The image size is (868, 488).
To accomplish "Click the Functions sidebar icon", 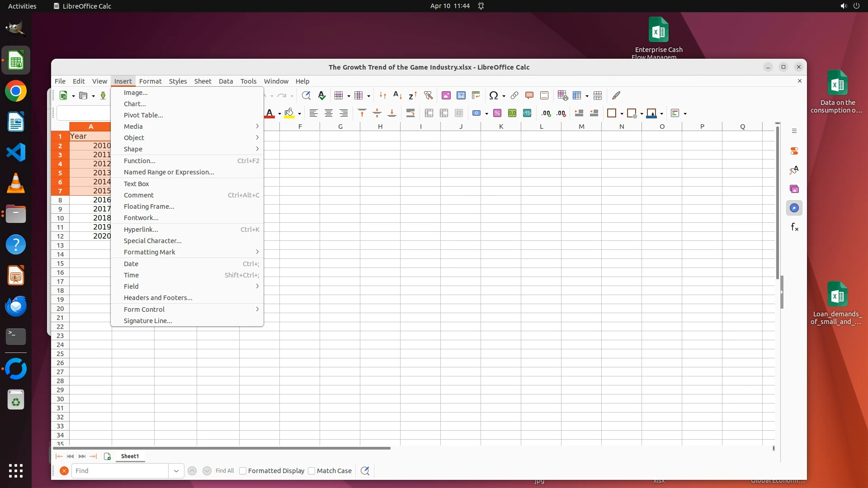I will click(x=794, y=227).
